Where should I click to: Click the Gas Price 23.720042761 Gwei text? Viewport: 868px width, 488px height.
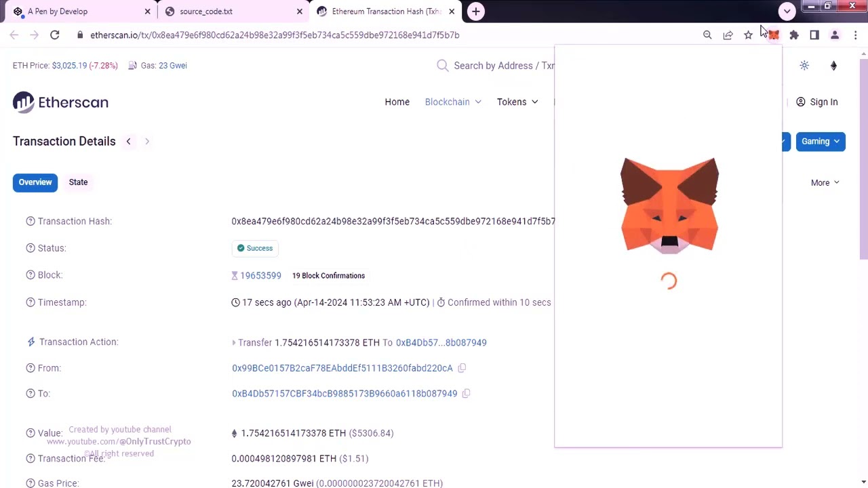coord(272,483)
